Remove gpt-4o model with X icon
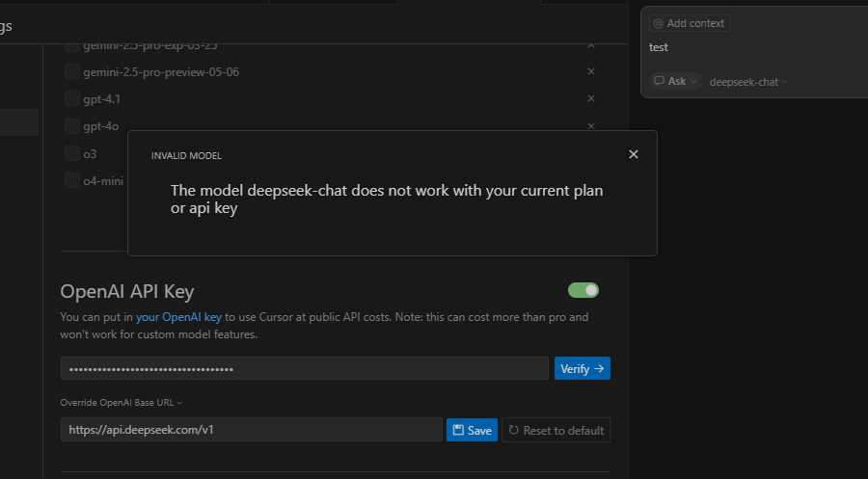 click(x=590, y=126)
